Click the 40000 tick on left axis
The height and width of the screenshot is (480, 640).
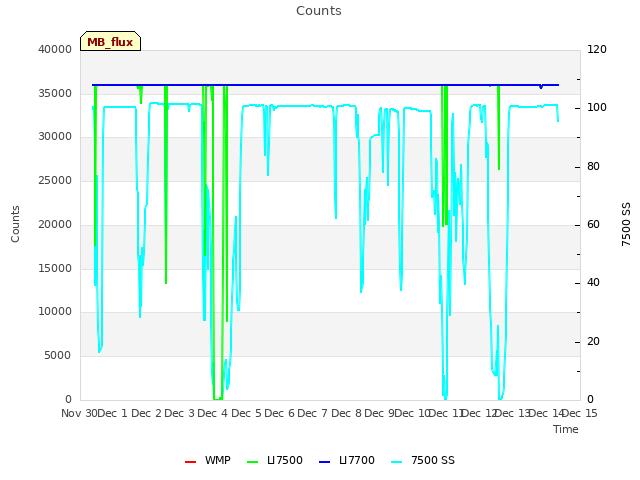pyautogui.click(x=55, y=49)
